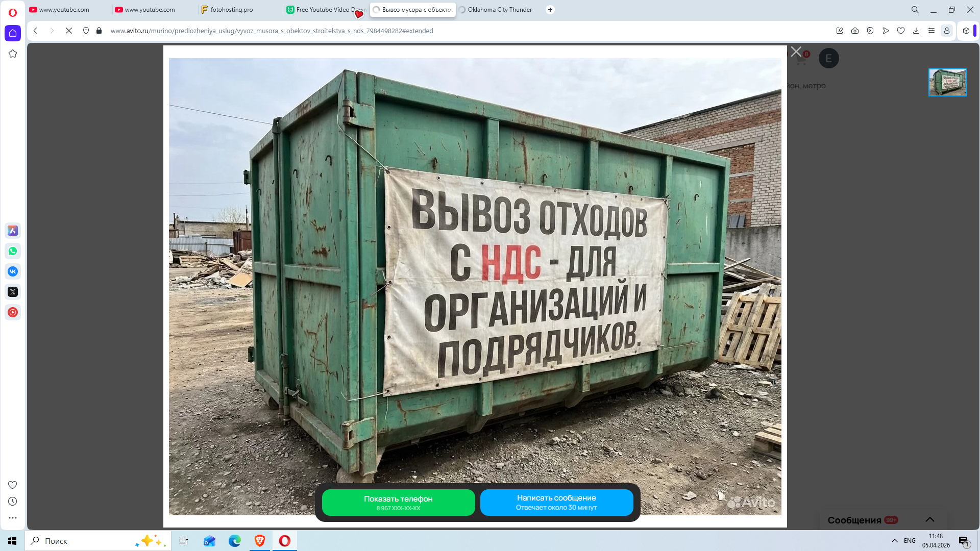
Task: Open sidebar history clock icon
Action: click(x=13, y=502)
